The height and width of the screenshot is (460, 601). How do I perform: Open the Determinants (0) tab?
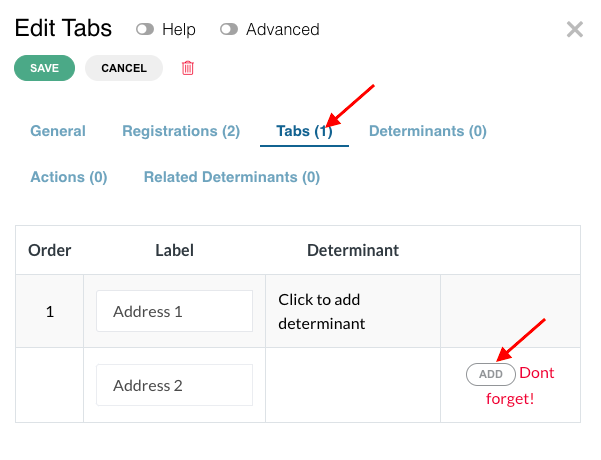428,131
